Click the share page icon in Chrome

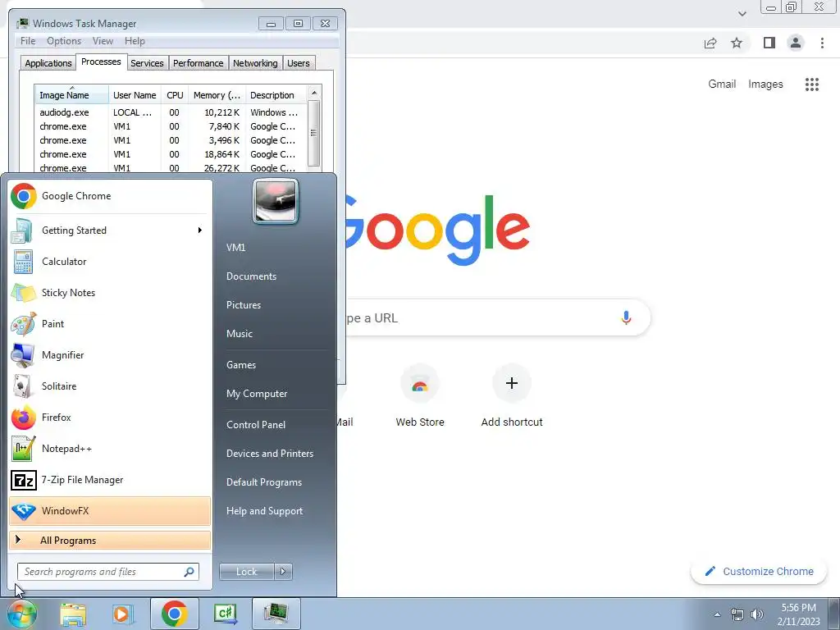(x=710, y=43)
